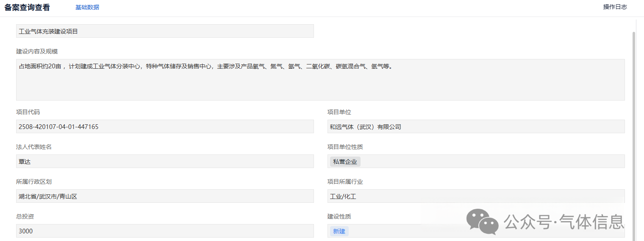
Task: Click the 公众号·气体信息 watermark text
Action: point(563,221)
